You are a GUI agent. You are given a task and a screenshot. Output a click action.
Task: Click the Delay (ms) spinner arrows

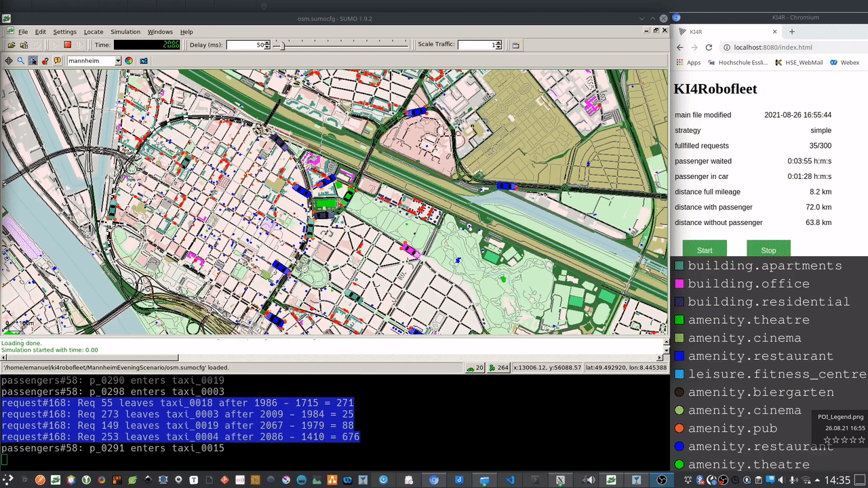267,45
